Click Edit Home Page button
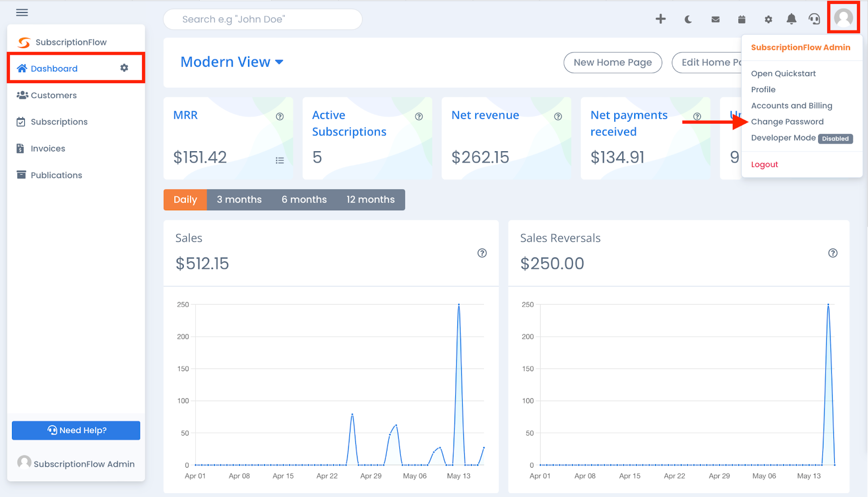This screenshot has height=497, width=868. click(707, 62)
